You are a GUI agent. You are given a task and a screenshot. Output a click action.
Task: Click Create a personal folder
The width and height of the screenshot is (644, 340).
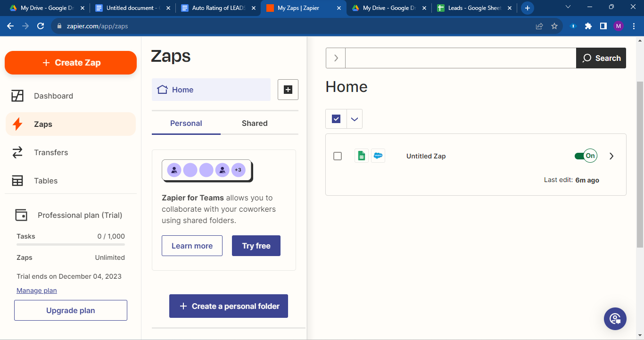229,306
